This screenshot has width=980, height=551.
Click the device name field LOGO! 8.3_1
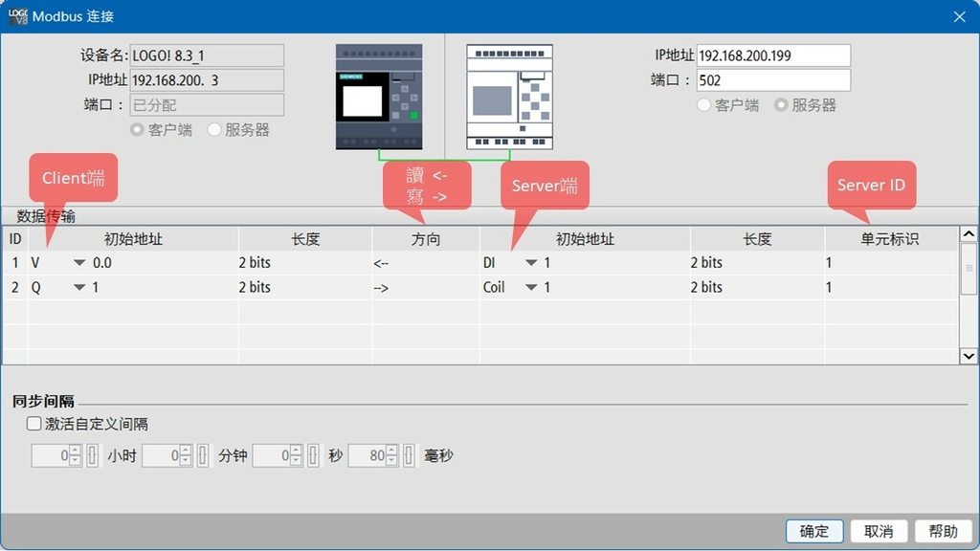[x=207, y=55]
